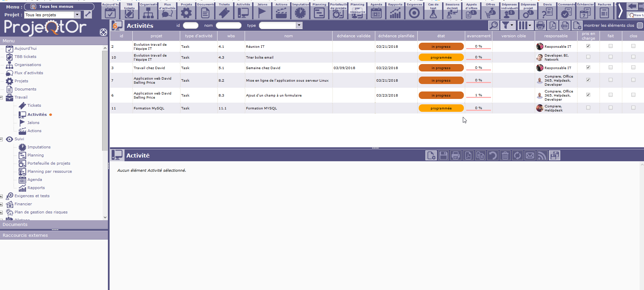This screenshot has width=644, height=290.
Task: Toggle 'pris en charge' for Ajout d'un champ
Action: 588,95
